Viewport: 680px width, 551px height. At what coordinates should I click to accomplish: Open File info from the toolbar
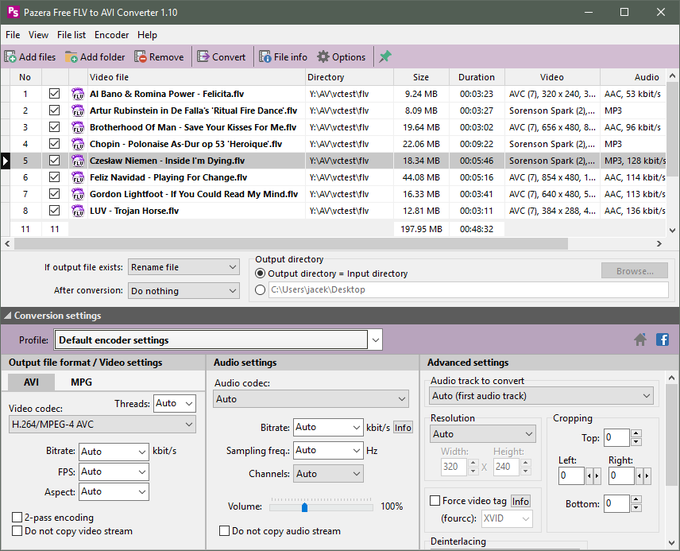click(265, 57)
